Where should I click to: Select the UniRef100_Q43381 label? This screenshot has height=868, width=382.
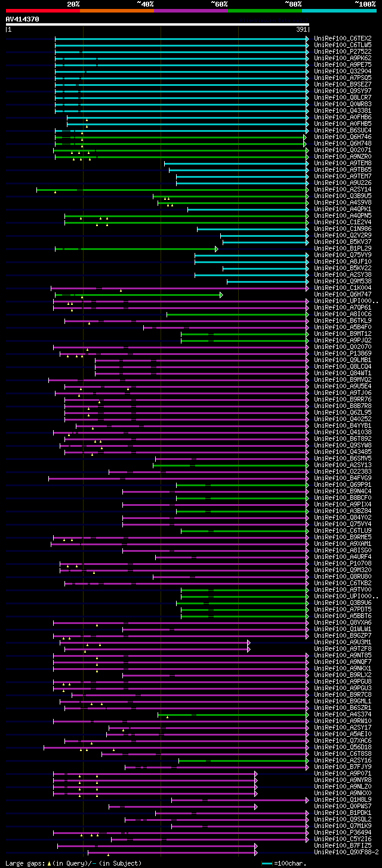pos(343,110)
